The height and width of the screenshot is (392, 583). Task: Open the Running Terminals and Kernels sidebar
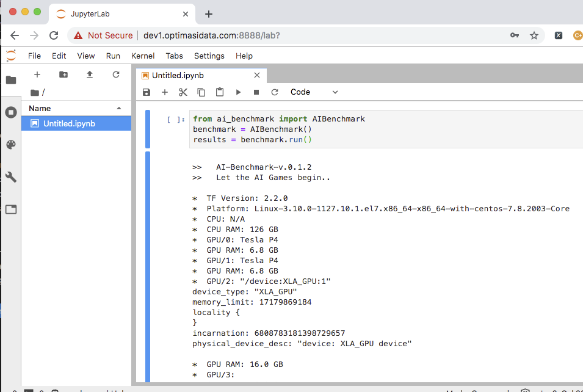click(x=11, y=112)
